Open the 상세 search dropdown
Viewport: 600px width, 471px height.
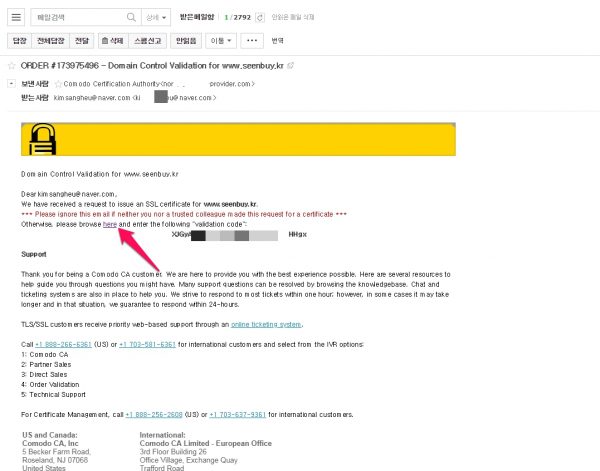tap(158, 18)
